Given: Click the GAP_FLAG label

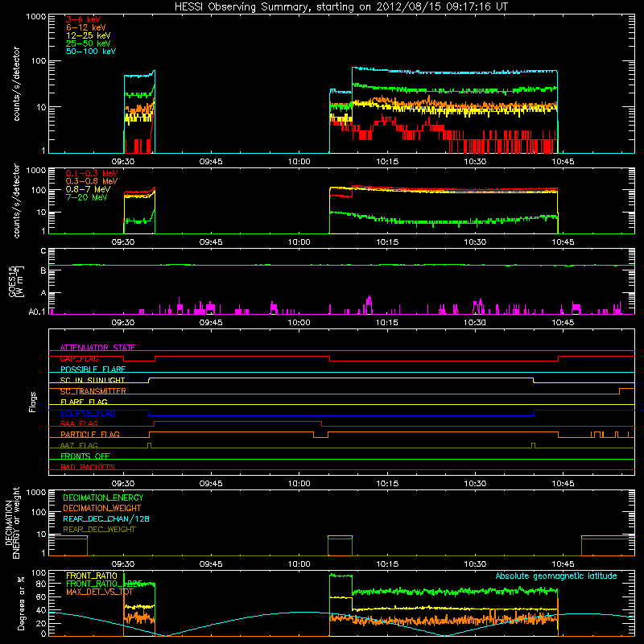Looking at the screenshot, I should click(x=79, y=358).
